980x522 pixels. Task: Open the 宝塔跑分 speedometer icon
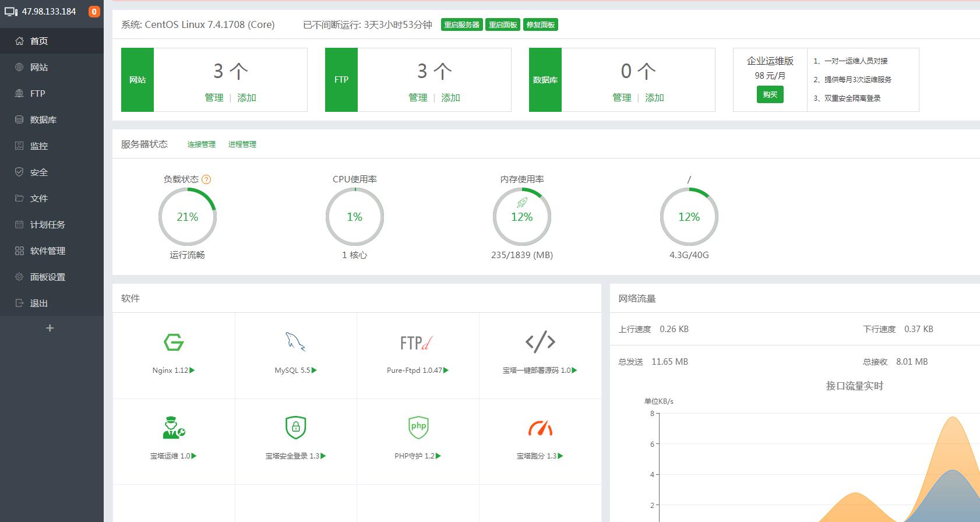click(x=540, y=428)
